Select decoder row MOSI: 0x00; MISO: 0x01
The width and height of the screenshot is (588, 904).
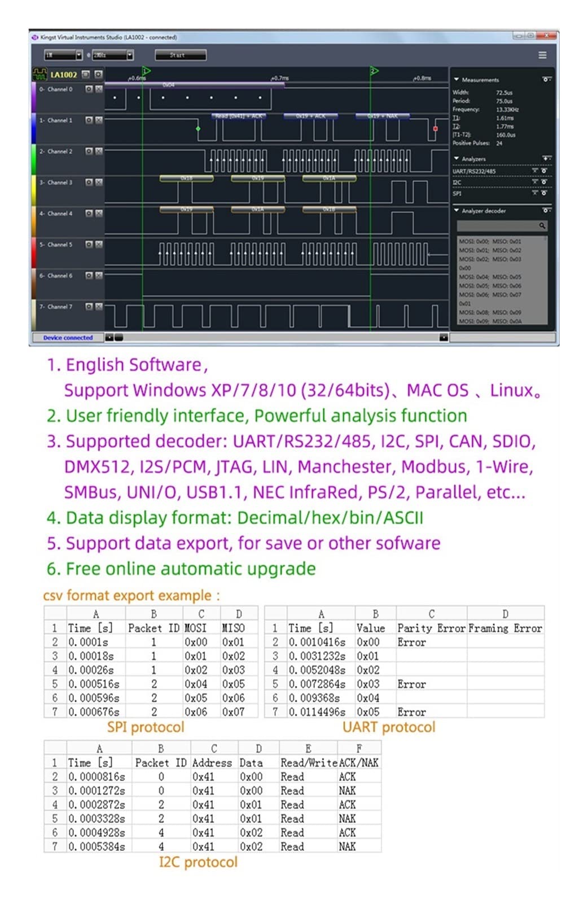click(490, 241)
